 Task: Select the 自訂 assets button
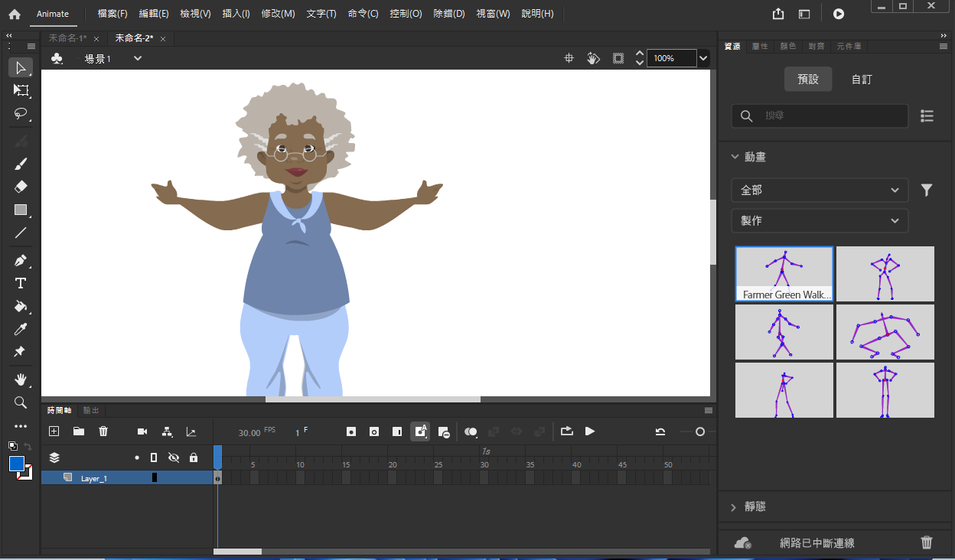pos(862,79)
